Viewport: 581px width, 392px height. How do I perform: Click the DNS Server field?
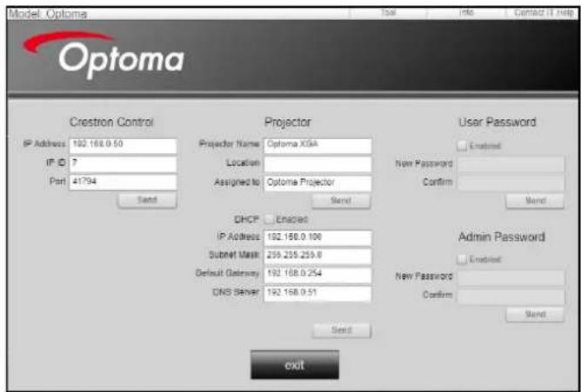(317, 293)
